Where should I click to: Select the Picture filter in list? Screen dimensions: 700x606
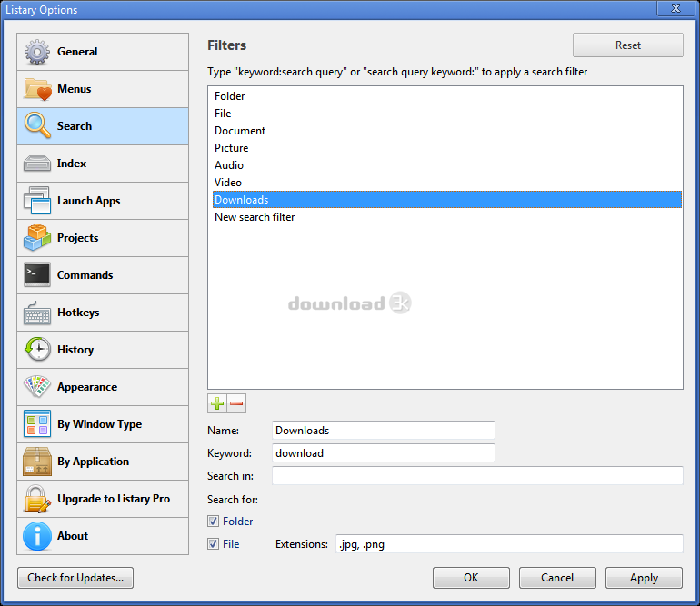coord(232,148)
